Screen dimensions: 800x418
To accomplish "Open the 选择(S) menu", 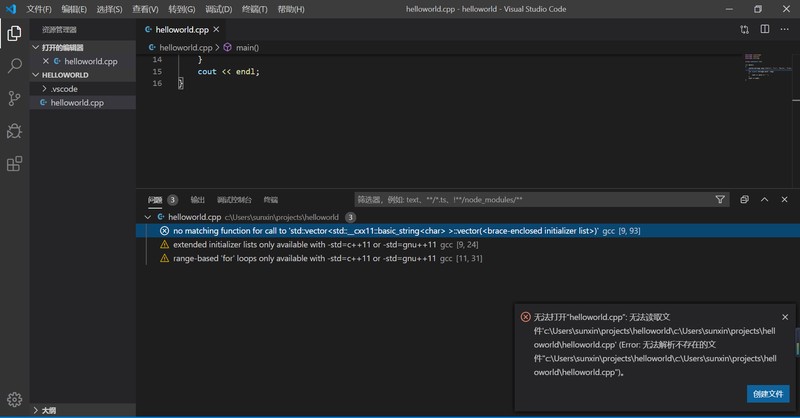I will (109, 9).
